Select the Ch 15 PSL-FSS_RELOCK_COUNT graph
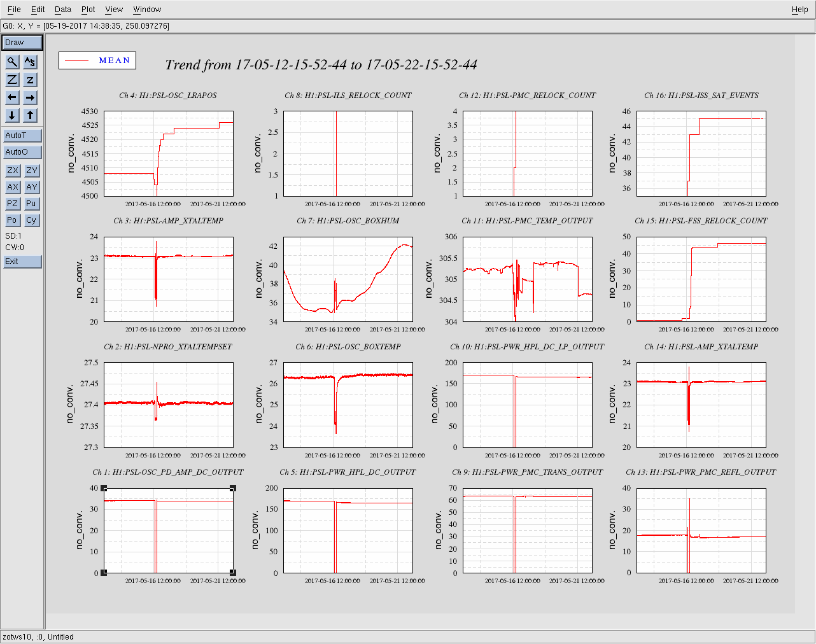The image size is (816, 644). pyautogui.click(x=701, y=279)
